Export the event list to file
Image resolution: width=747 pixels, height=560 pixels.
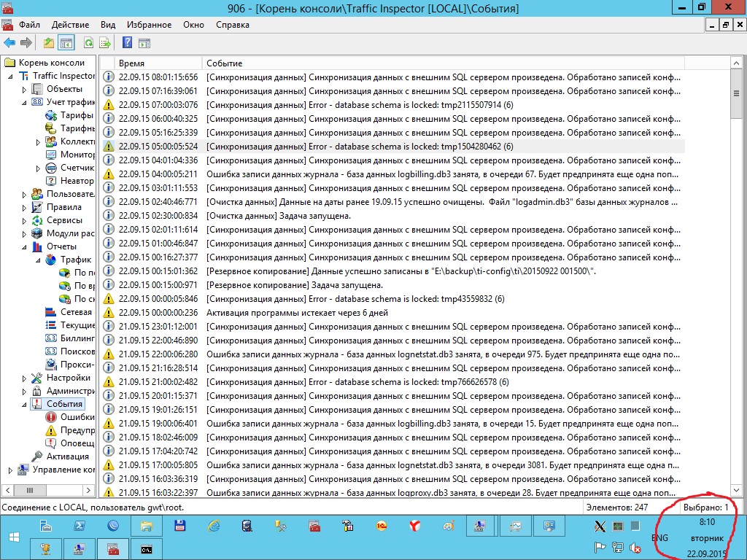point(105,43)
